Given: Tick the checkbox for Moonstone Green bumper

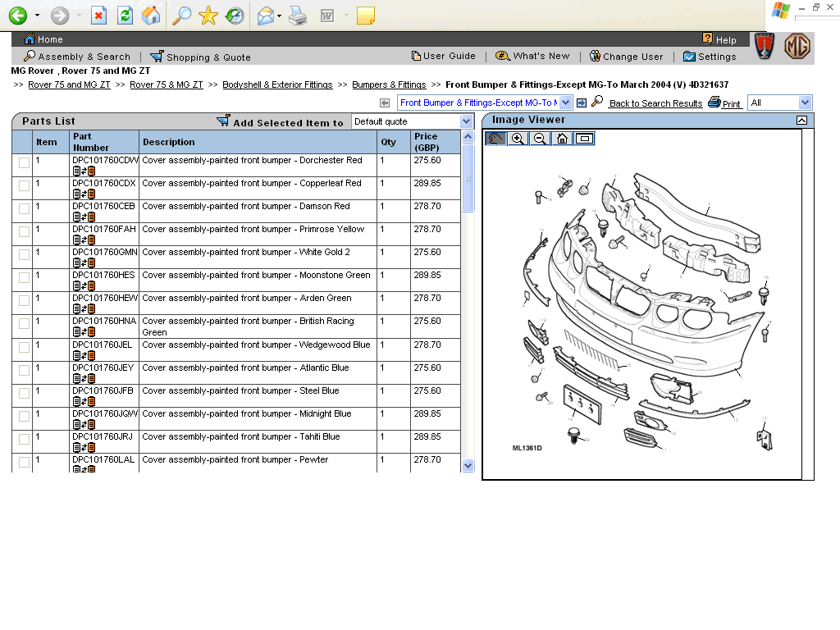Looking at the screenshot, I should click(24, 278).
